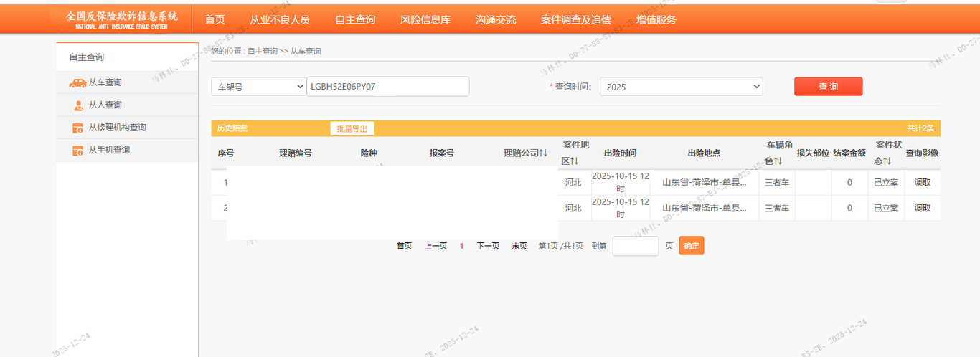Open the 从业不良人员 menu
The width and height of the screenshot is (980, 357).
pyautogui.click(x=280, y=20)
